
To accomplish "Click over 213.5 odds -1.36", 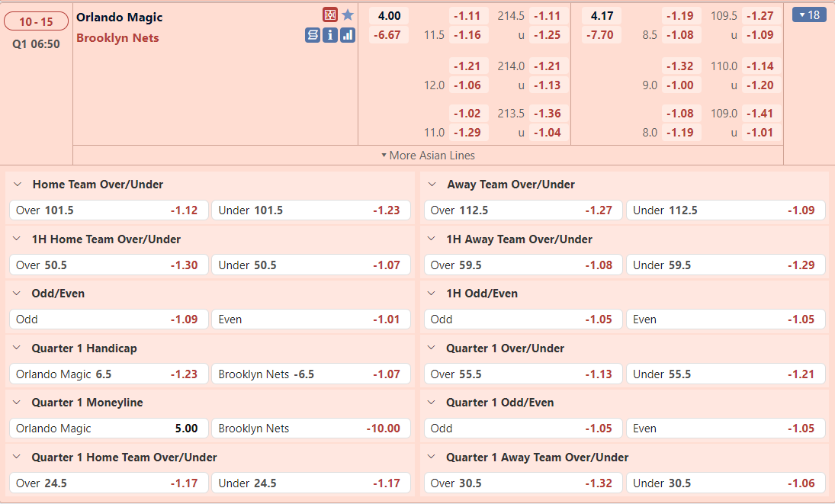I will click(x=548, y=114).
